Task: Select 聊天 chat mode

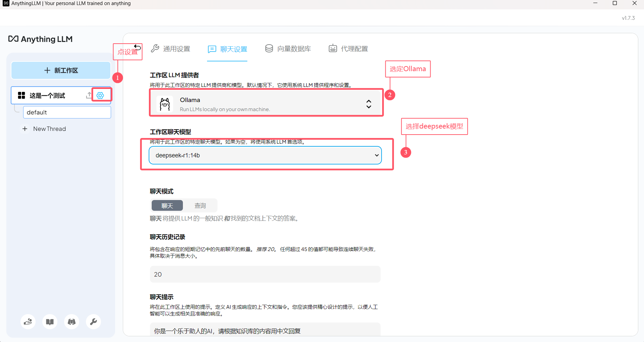Action: pyautogui.click(x=167, y=206)
